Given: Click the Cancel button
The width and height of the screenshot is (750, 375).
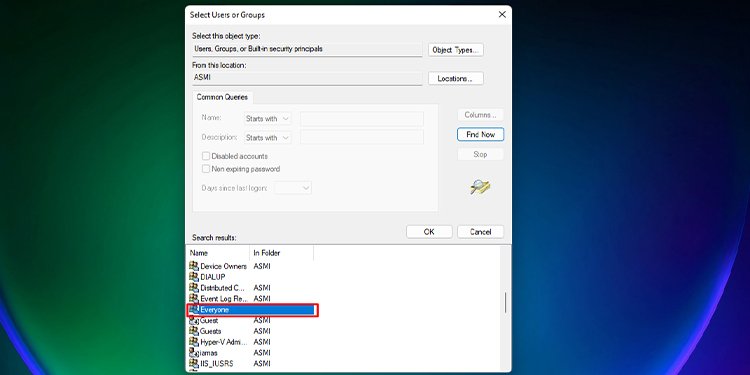Looking at the screenshot, I should 481,232.
